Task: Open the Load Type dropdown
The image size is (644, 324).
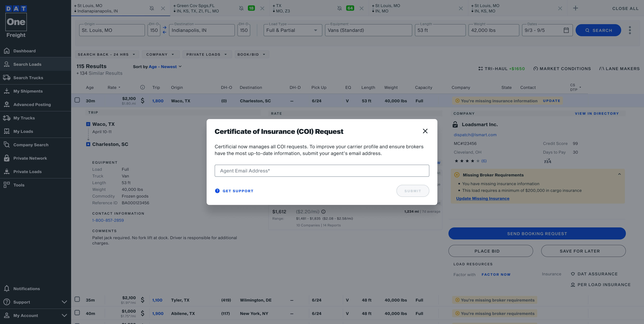Action: [x=292, y=30]
